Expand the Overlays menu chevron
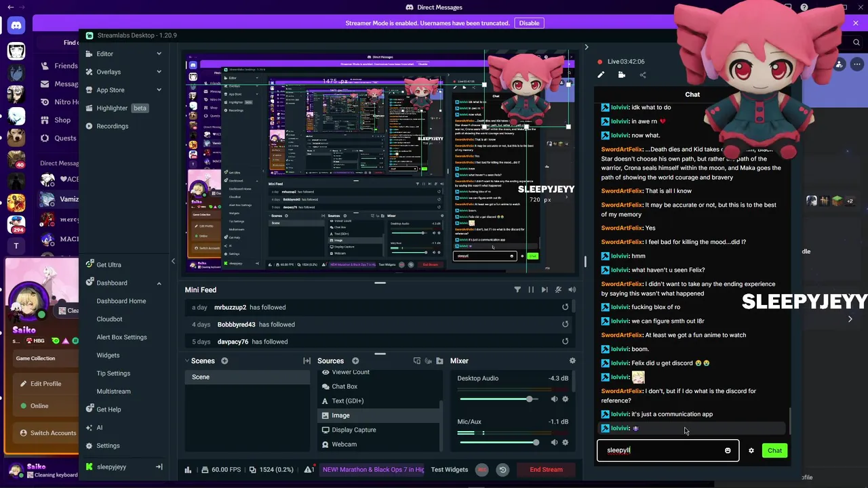 (159, 72)
